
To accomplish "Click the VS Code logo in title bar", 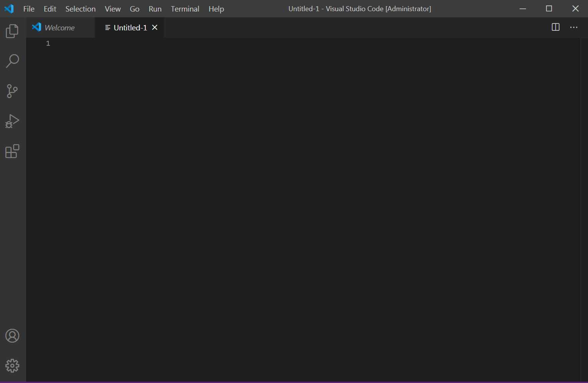I will pyautogui.click(x=9, y=8).
